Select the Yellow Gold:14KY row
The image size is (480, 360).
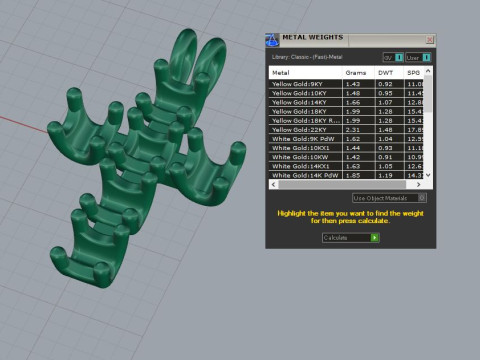point(346,102)
